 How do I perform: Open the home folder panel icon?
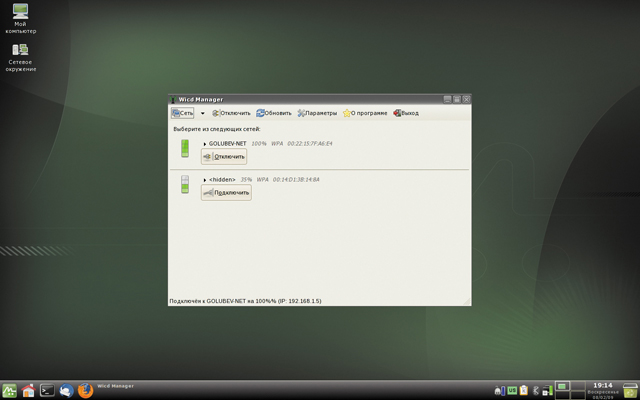tap(28, 391)
